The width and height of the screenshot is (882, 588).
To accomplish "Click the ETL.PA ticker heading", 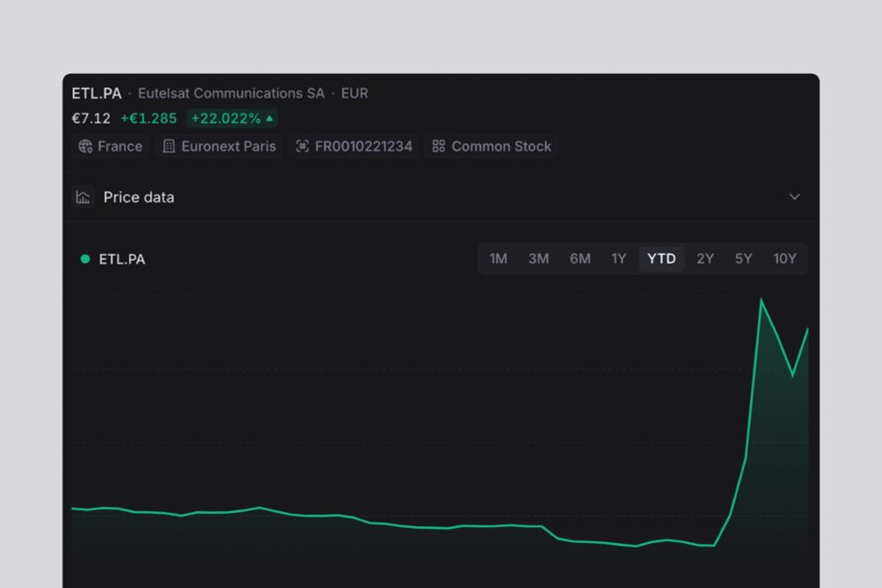I will [97, 93].
